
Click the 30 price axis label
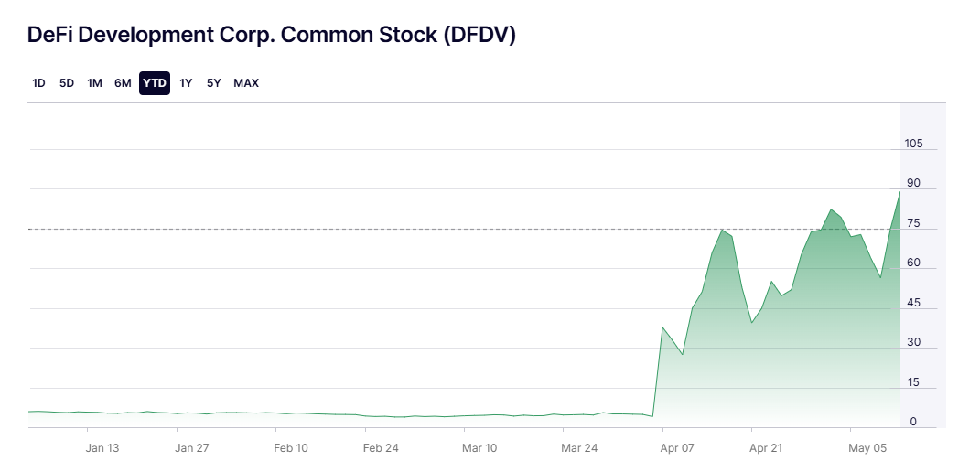(x=914, y=342)
